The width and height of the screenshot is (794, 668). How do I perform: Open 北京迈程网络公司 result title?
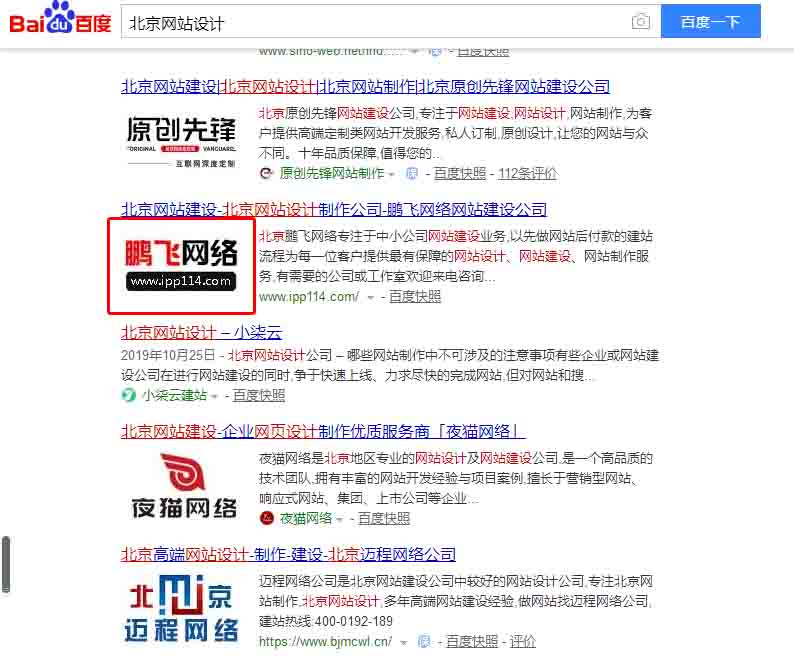(288, 554)
